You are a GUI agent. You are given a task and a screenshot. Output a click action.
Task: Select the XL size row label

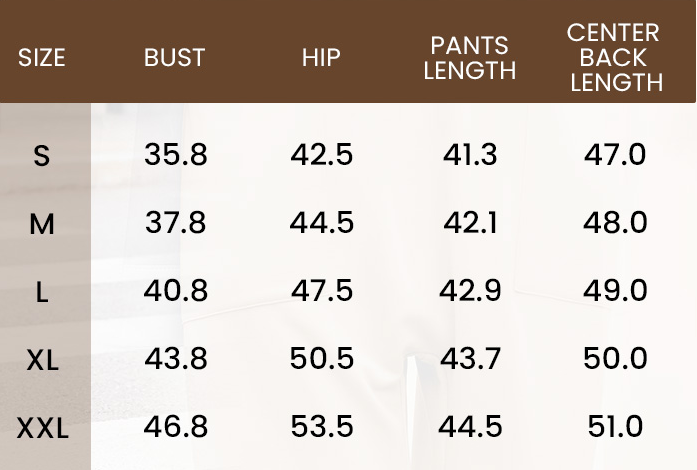pos(42,360)
